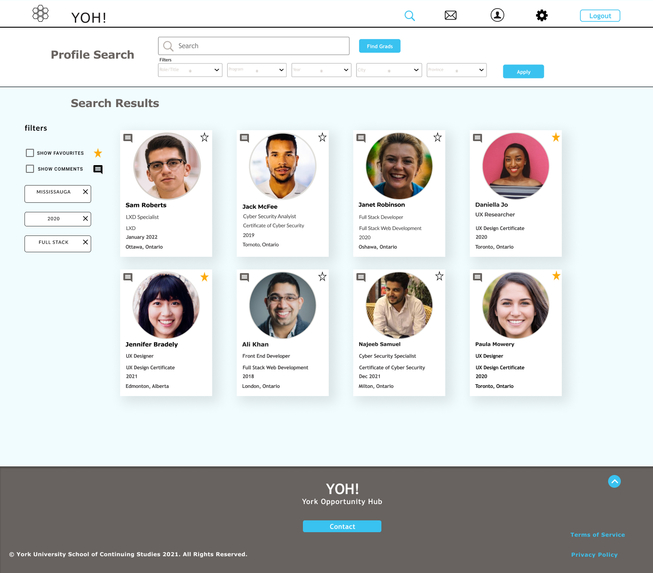Expand the Province filter dropdown
The image size is (653, 573).
(x=456, y=70)
